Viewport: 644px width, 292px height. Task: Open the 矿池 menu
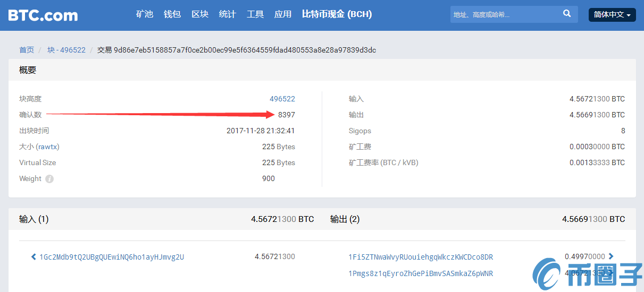pos(145,14)
